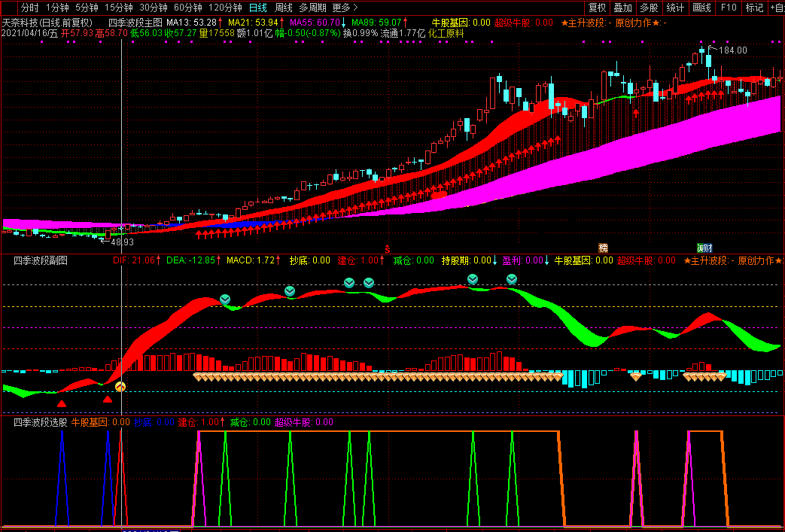Select the 60分钟 period tab
The image size is (785, 532).
187,8
